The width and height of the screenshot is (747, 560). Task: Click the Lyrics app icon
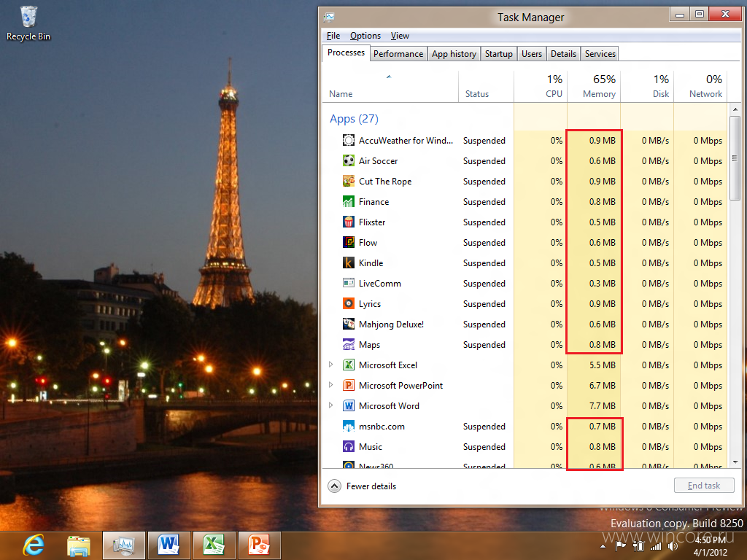348,304
